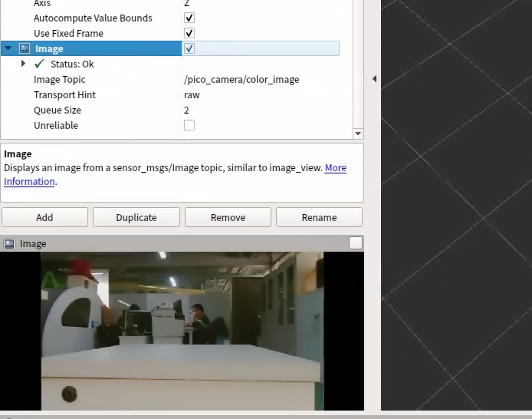Undock the Image panel with its float button
Screen dimensions: 532x419
(355, 243)
